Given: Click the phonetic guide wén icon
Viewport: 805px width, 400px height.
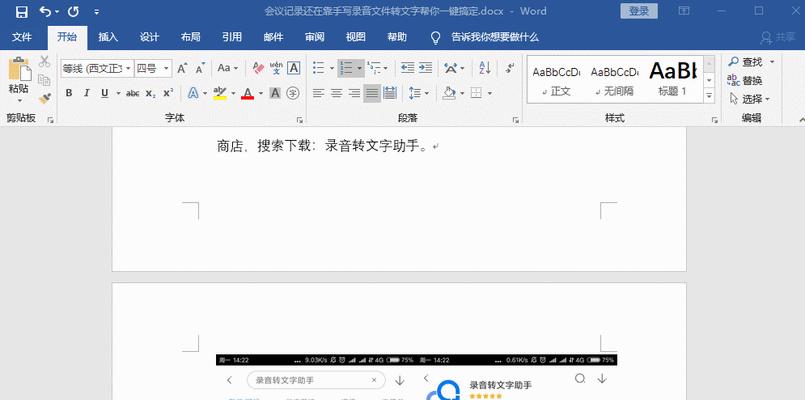Looking at the screenshot, I should pos(276,68).
